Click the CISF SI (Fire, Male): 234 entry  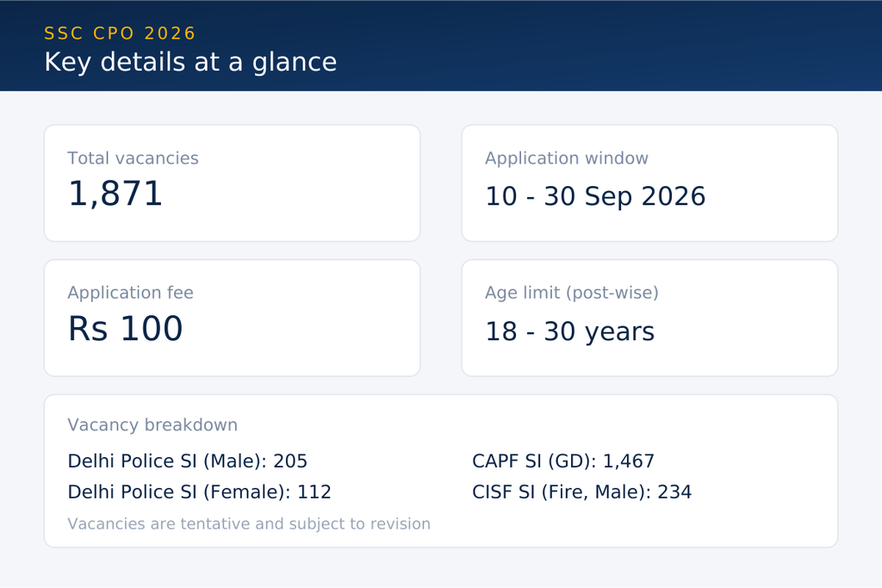(581, 492)
